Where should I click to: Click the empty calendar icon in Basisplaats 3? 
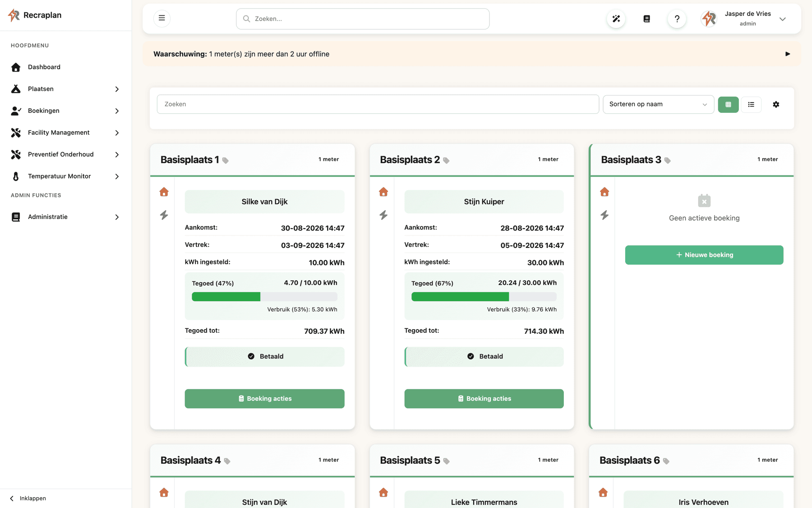[x=704, y=200]
